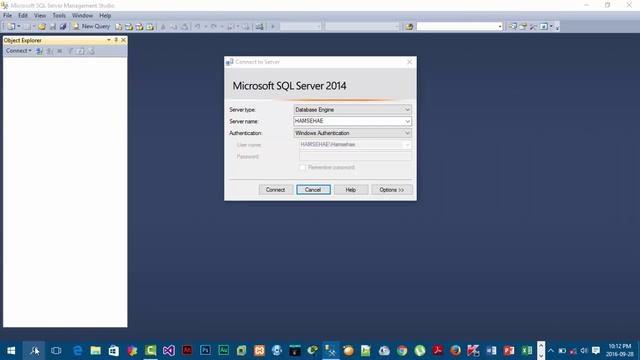
Task: Click the Start debugging play icon
Action: pyautogui.click(x=273, y=27)
